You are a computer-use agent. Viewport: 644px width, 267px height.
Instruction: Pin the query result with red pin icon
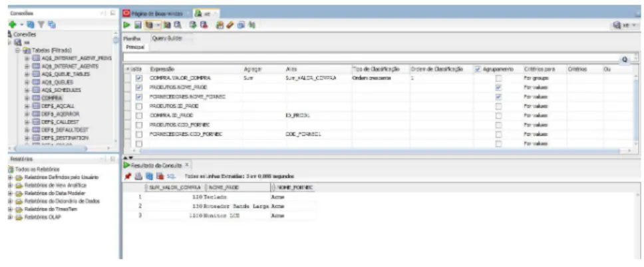(128, 176)
